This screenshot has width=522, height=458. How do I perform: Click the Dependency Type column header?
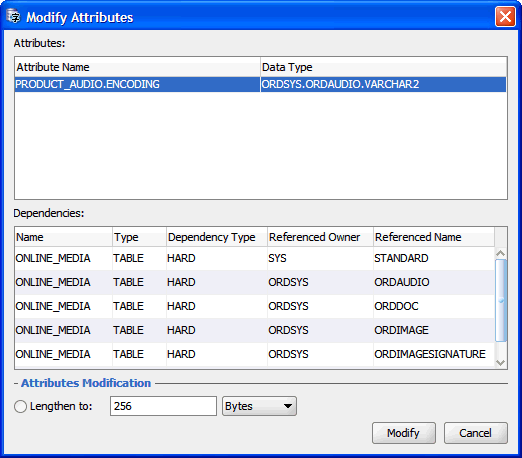click(217, 237)
